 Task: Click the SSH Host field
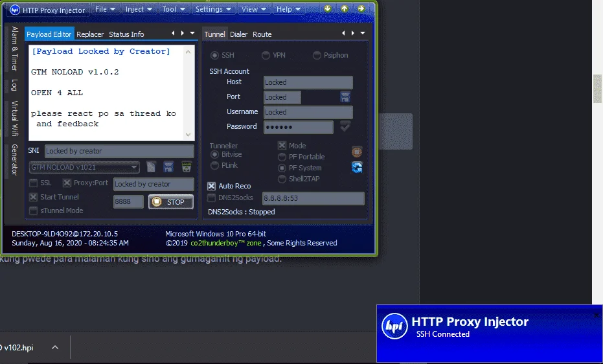[308, 82]
